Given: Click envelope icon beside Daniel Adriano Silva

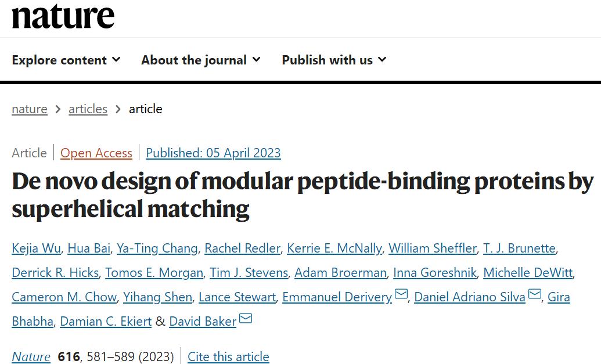Looking at the screenshot, I should 534,294.
